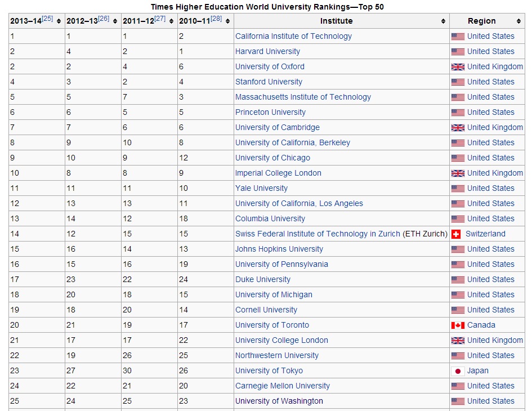Open University of California, Berkeley link

coord(293,142)
